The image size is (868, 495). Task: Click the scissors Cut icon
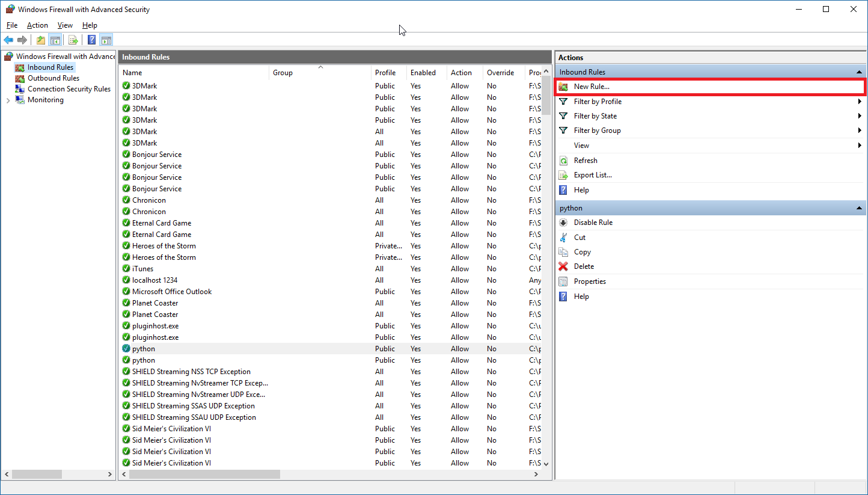pos(563,238)
